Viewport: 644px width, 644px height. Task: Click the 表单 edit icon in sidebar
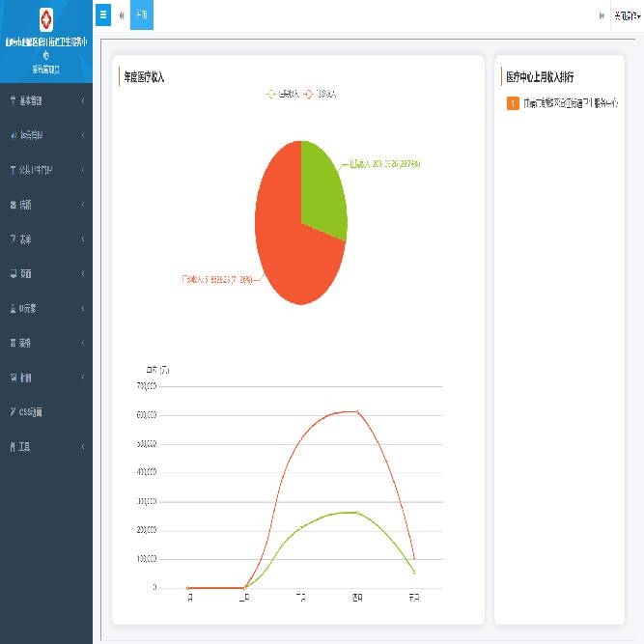pyautogui.click(x=13, y=238)
